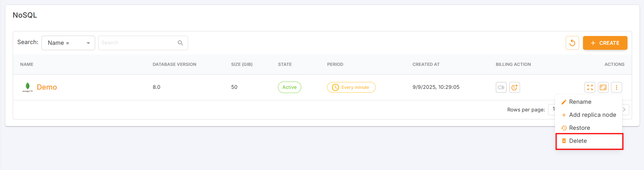Click the console window action icon
The image size is (644, 170).
point(603,87)
